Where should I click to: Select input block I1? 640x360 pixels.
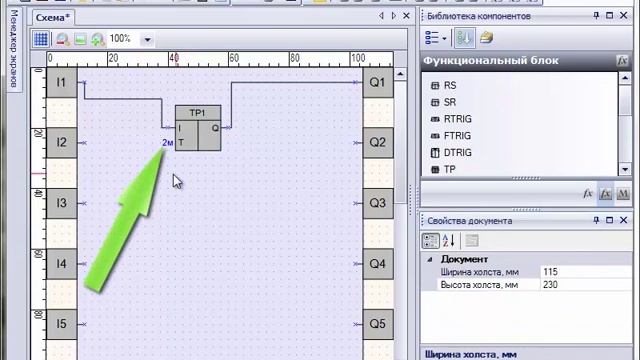pyautogui.click(x=62, y=82)
